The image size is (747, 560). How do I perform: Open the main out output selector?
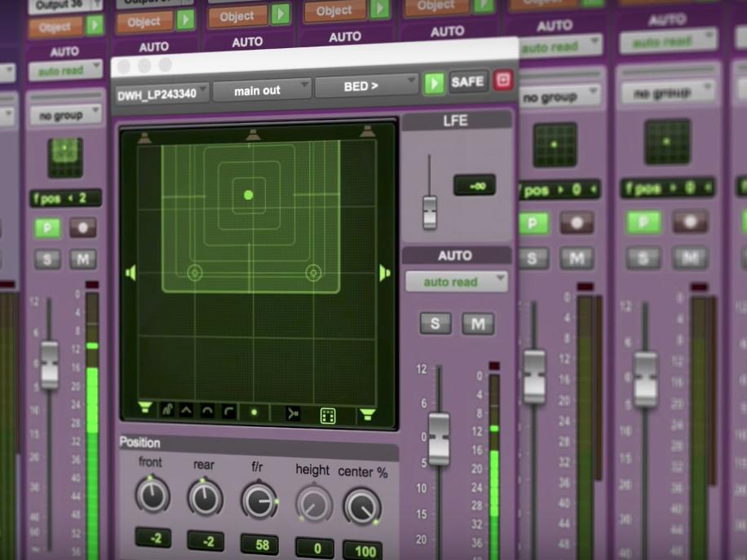(x=262, y=90)
